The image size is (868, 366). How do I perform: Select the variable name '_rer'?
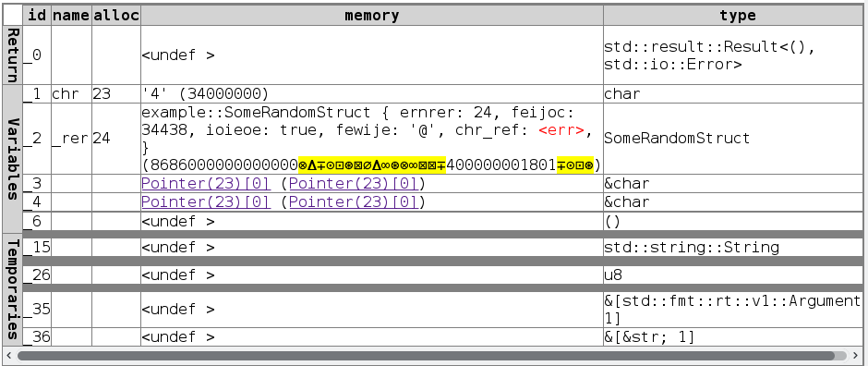tap(71, 139)
